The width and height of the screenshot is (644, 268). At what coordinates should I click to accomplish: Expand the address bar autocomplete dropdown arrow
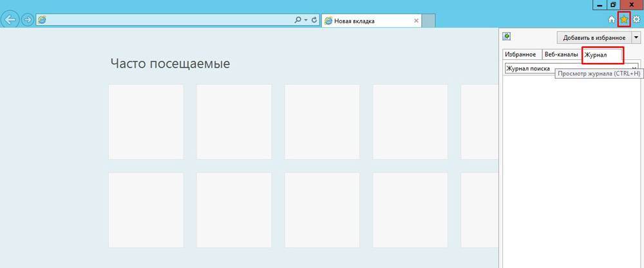pos(307,20)
